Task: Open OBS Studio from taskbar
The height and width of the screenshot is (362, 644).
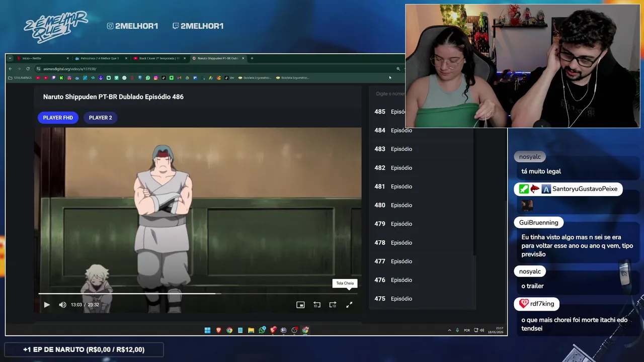Action: 294,330
